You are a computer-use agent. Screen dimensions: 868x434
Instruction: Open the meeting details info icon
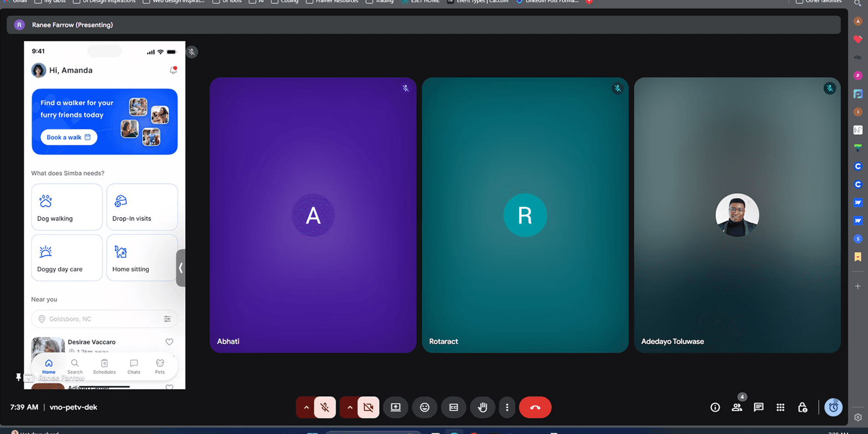(x=715, y=407)
